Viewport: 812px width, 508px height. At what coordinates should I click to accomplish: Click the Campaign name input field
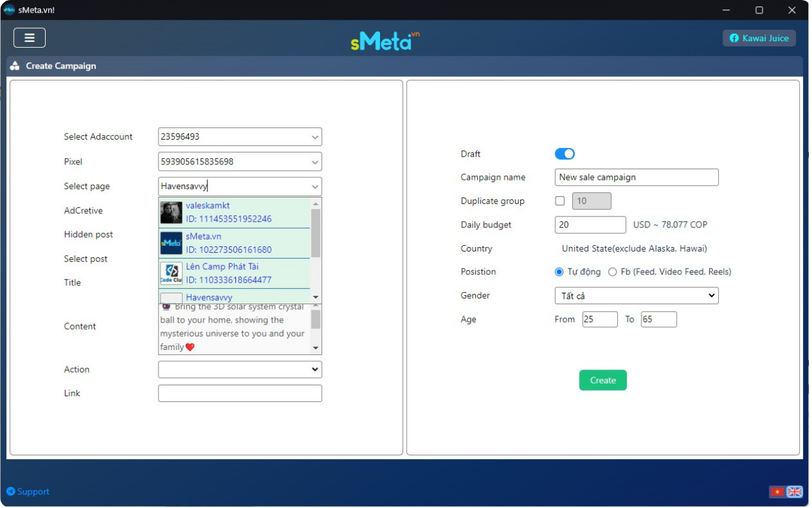click(636, 177)
